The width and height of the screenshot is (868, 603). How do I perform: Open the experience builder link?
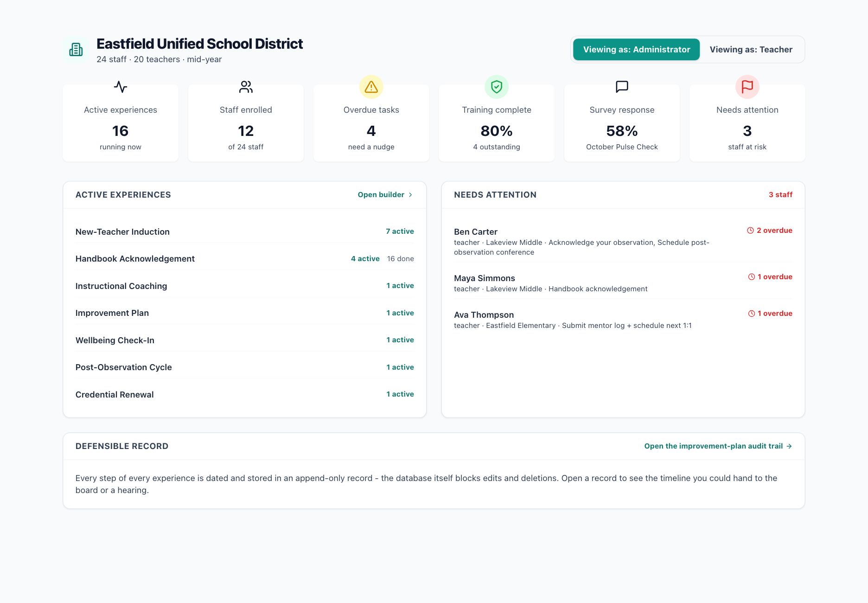(x=385, y=195)
